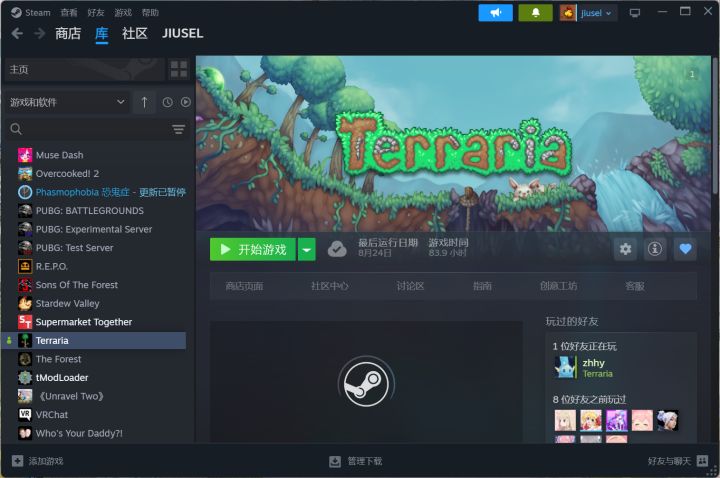Click zhhy friend avatar

click(565, 367)
